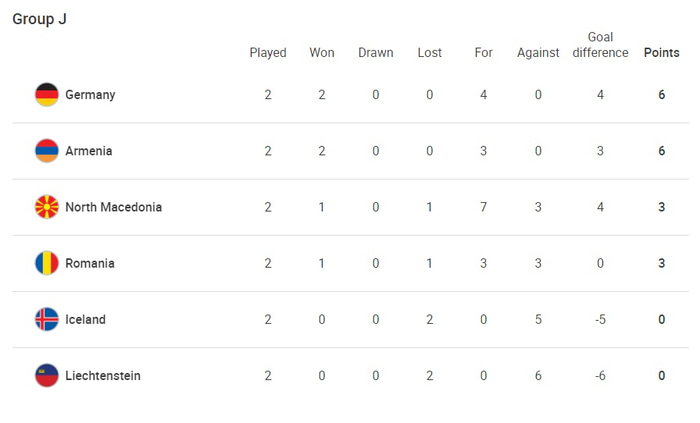700x423 pixels.
Task: Click the Goal difference column header
Action: [600, 45]
